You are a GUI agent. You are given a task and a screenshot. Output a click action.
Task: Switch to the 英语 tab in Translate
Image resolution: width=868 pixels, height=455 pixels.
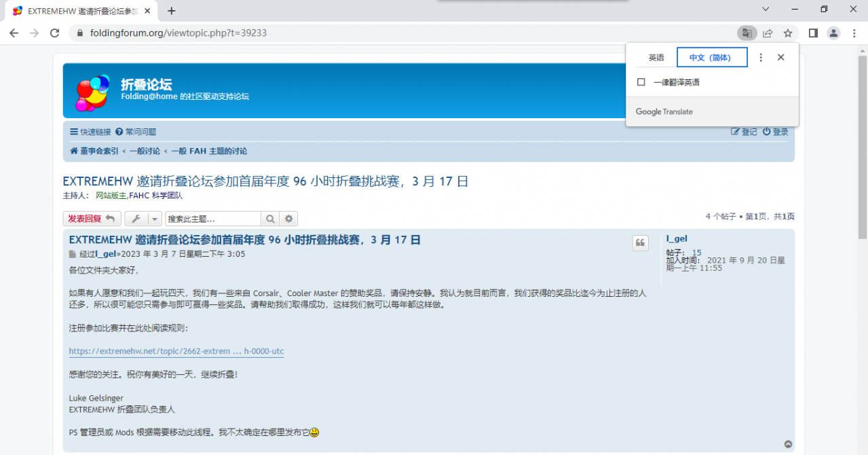pos(656,58)
